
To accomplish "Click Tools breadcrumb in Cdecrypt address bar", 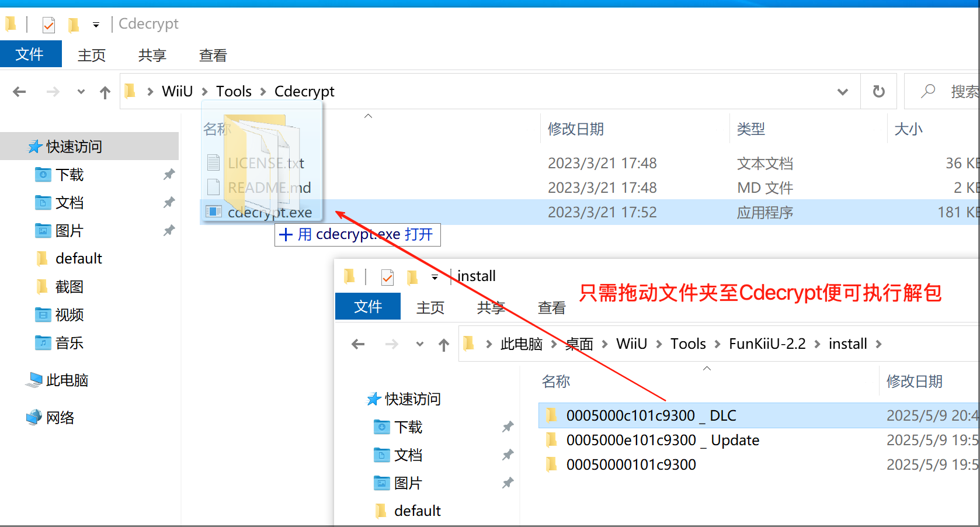I will point(234,91).
